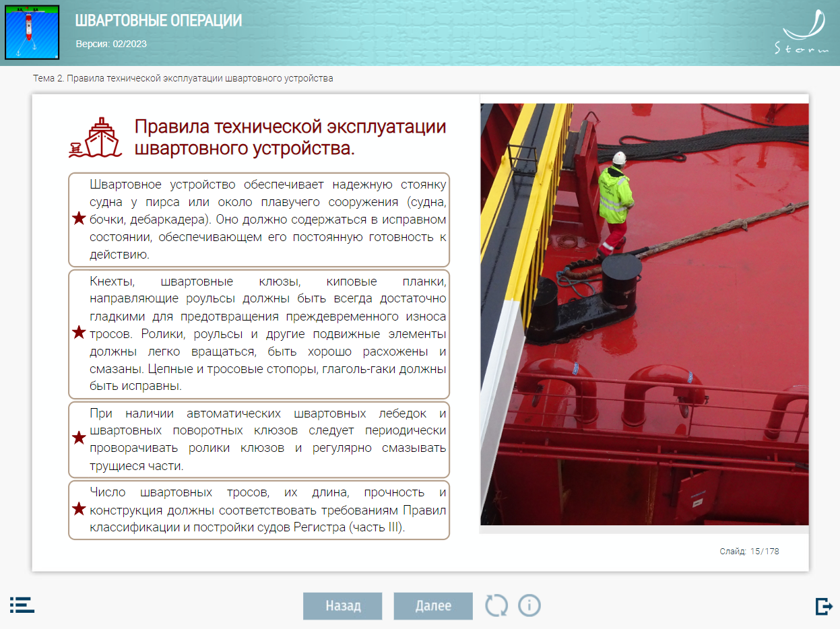Screen dimensions: 840x629
Task: Click the exit course icon
Action: coord(824,606)
